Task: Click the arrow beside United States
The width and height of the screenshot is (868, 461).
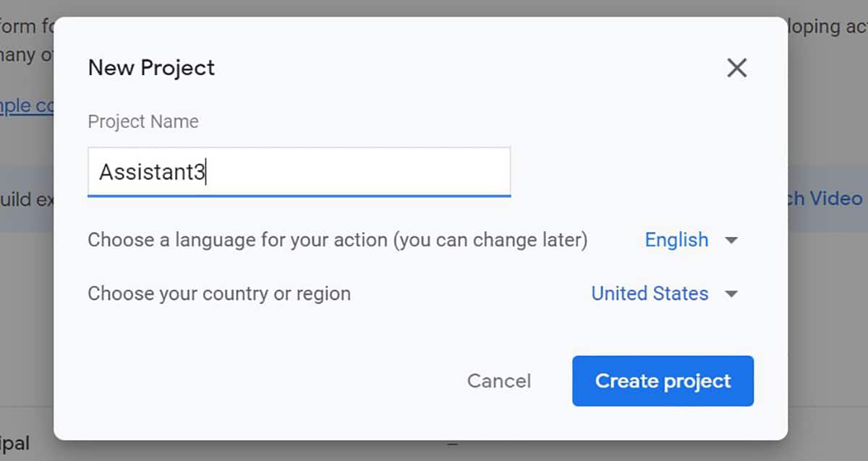Action: [x=731, y=294]
